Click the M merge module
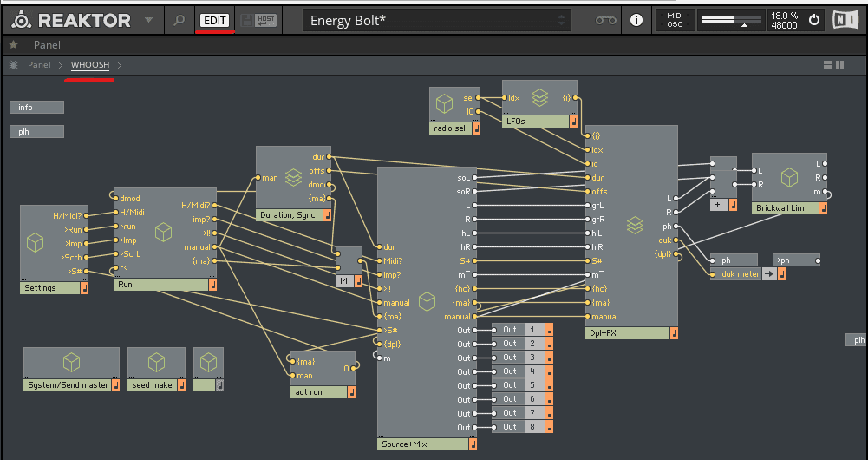868x460 pixels. coord(349,267)
